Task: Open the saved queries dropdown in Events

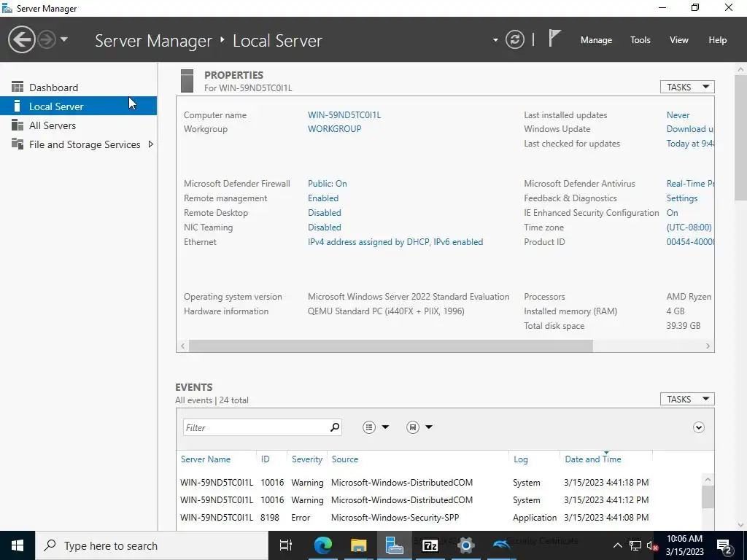Action: click(419, 427)
